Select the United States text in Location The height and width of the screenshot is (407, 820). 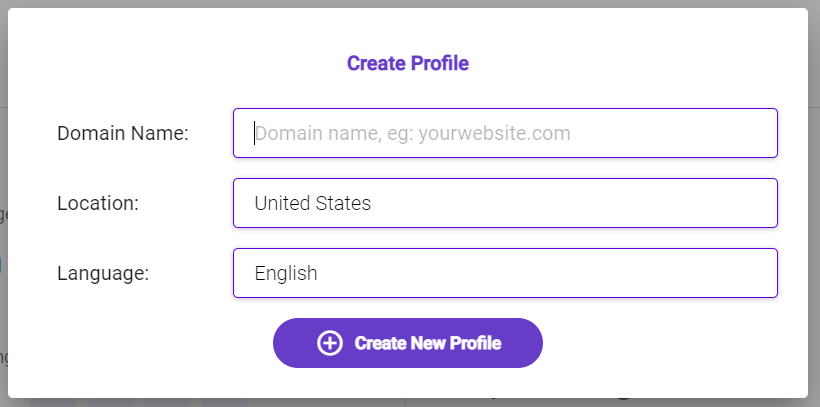[x=312, y=203]
